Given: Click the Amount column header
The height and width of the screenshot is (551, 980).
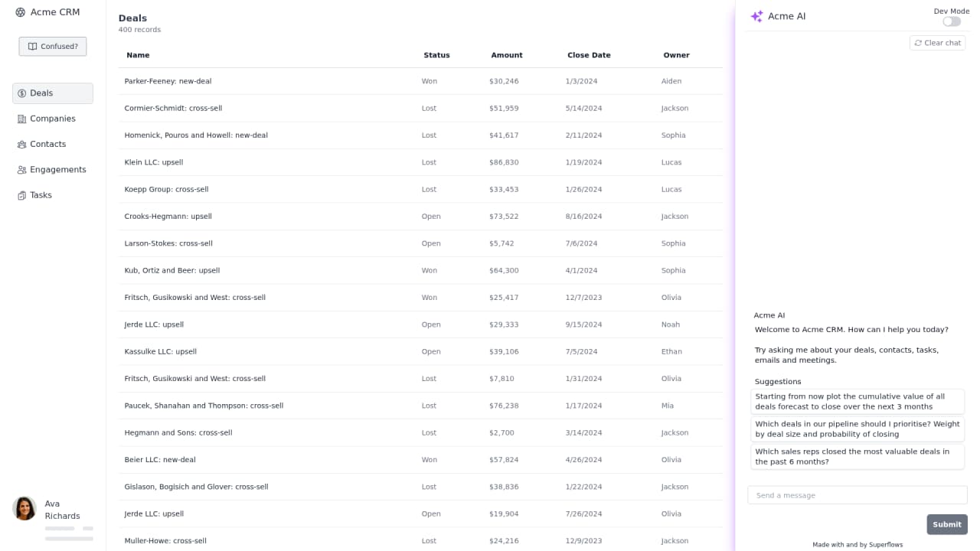Looking at the screenshot, I should (x=507, y=55).
